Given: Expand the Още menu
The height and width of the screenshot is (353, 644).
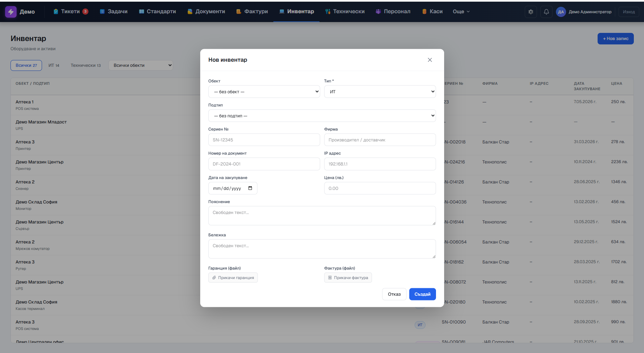Looking at the screenshot, I should 461,12.
